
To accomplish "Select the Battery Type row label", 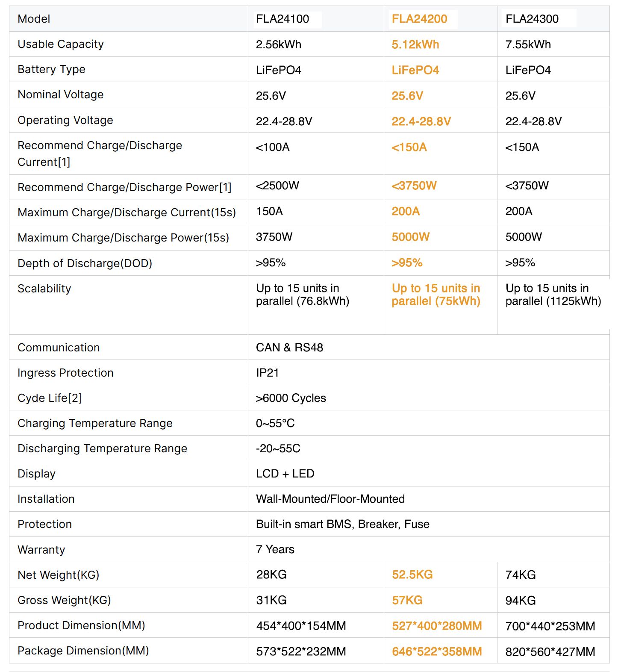I will point(51,69).
